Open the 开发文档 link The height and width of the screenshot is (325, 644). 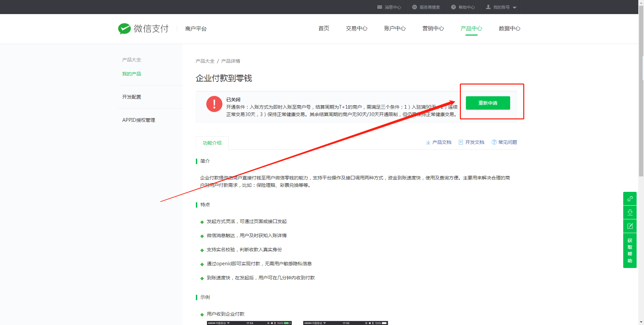point(474,142)
